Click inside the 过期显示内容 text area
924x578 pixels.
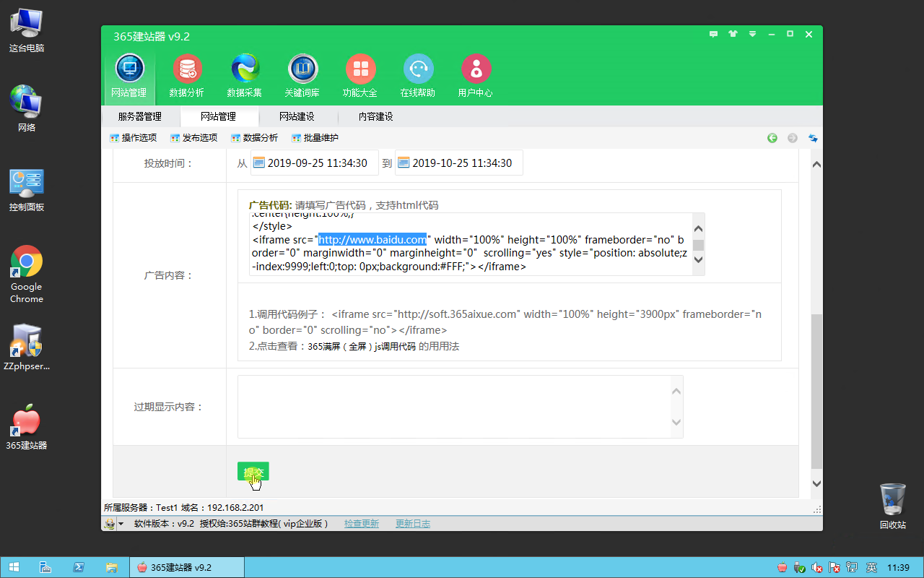[460, 407]
